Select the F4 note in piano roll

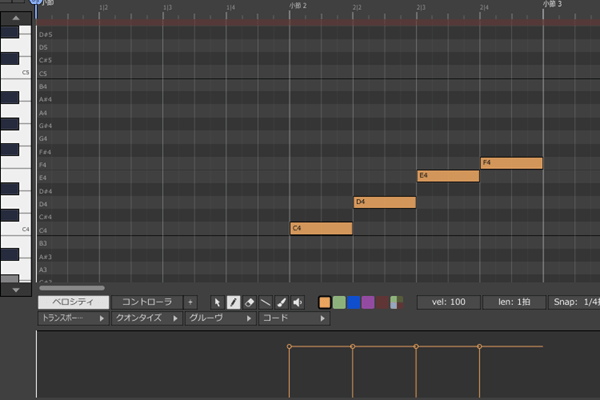pos(511,163)
